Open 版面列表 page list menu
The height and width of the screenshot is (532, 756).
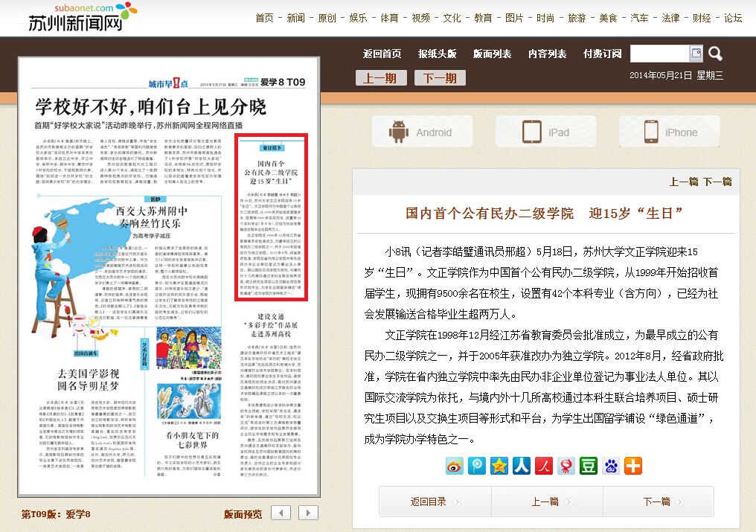pos(492,54)
